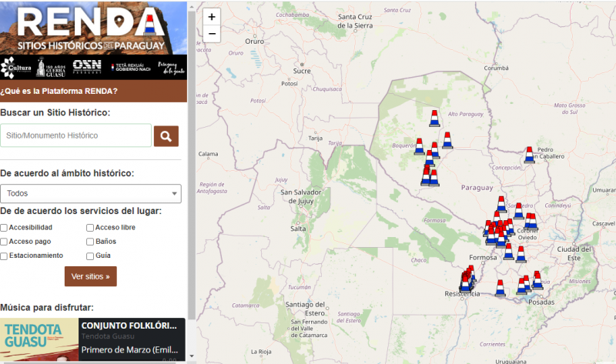Click the Tetã Rekuái Gobierno Nacional logo

pyautogui.click(x=131, y=68)
